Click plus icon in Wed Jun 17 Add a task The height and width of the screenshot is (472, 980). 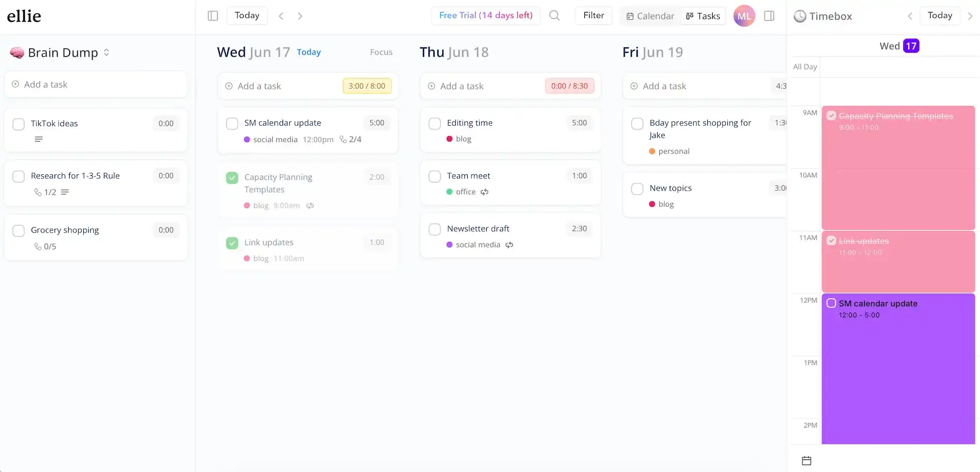(x=229, y=86)
